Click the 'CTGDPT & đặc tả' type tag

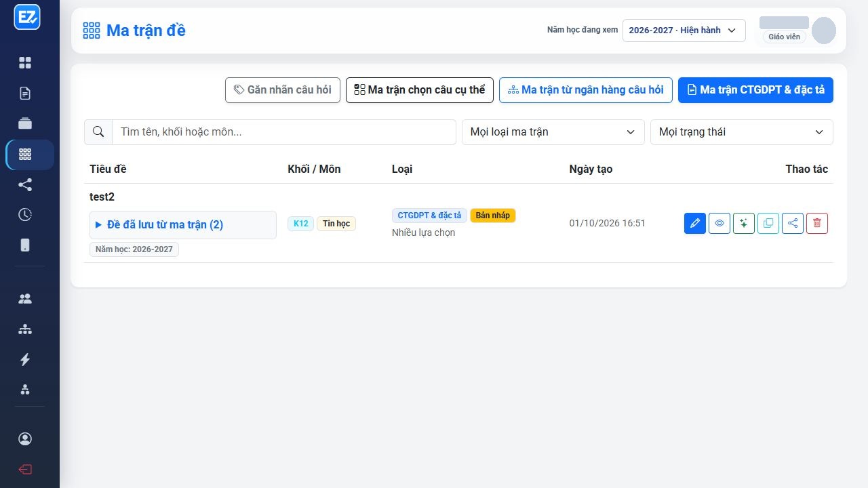[429, 216]
